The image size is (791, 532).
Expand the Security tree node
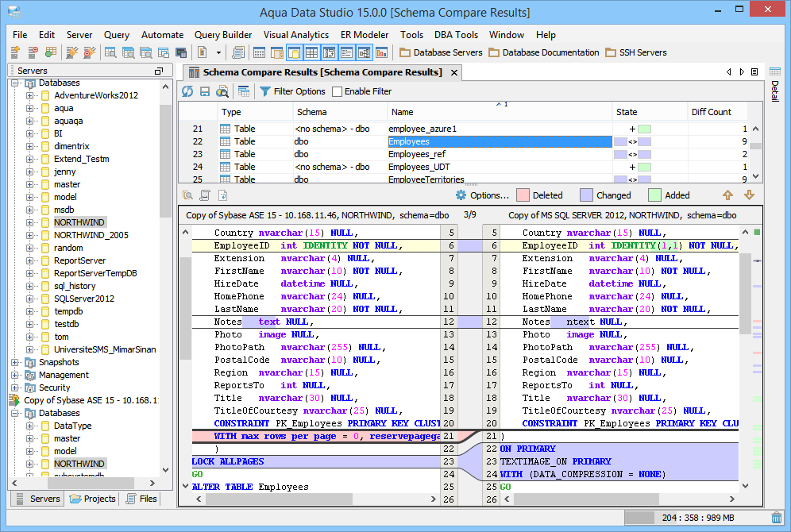16,387
